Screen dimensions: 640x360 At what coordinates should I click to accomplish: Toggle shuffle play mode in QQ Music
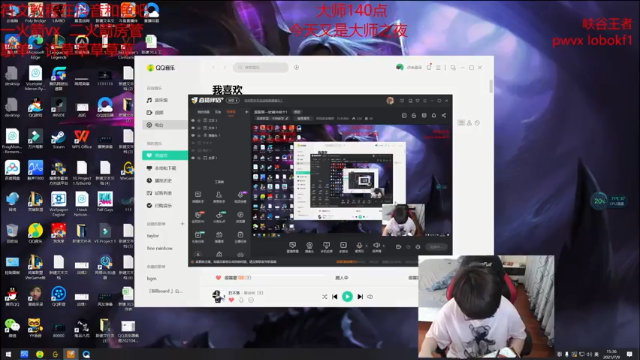pos(324,297)
